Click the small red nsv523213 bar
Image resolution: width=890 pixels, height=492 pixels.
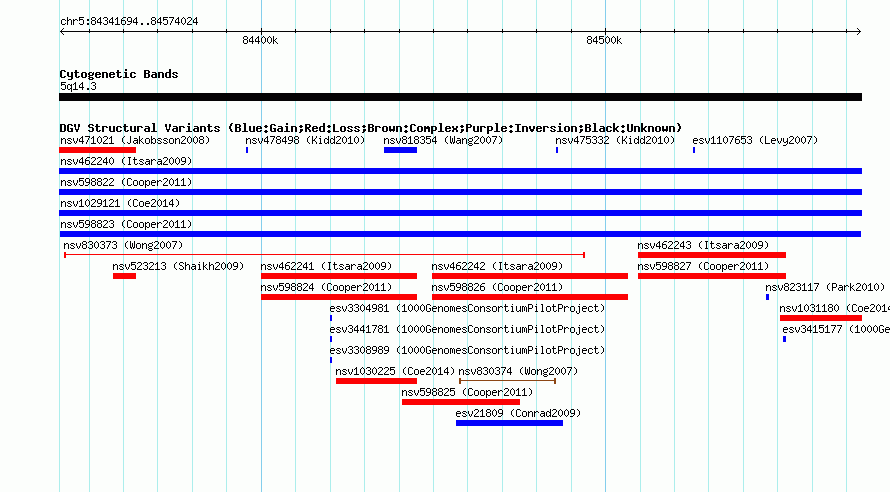[x=124, y=276]
